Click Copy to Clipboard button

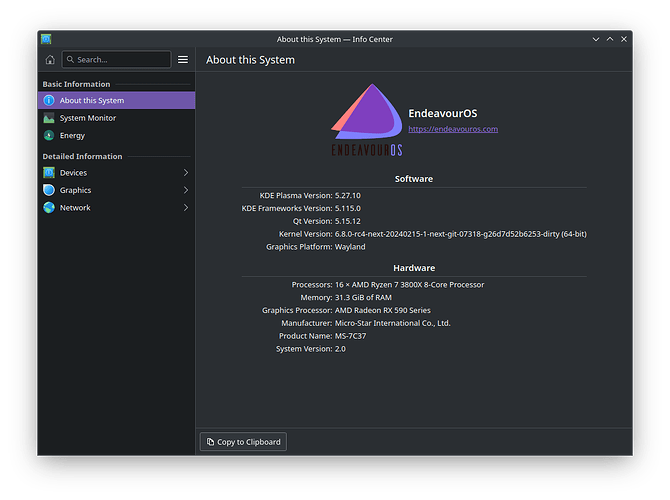click(243, 442)
